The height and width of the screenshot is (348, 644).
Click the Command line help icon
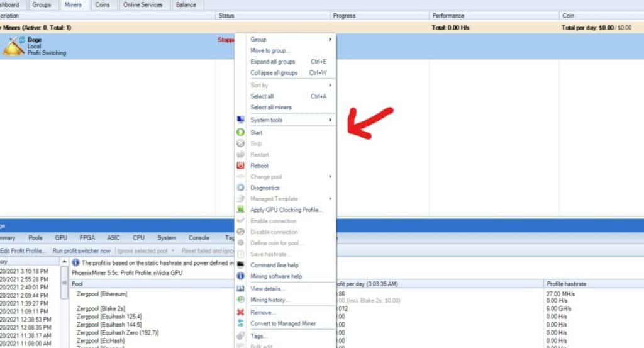tap(241, 264)
